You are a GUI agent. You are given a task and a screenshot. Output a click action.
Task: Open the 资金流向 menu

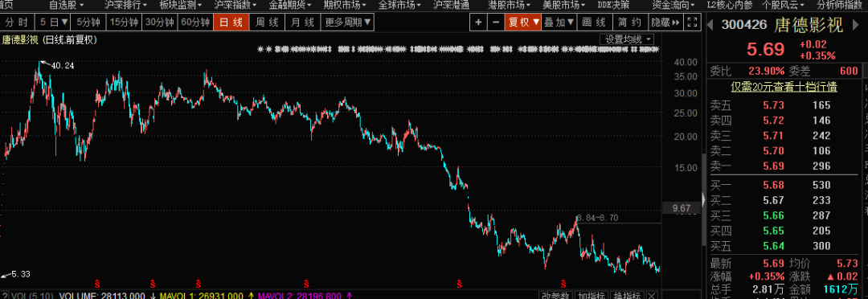pyautogui.click(x=674, y=5)
